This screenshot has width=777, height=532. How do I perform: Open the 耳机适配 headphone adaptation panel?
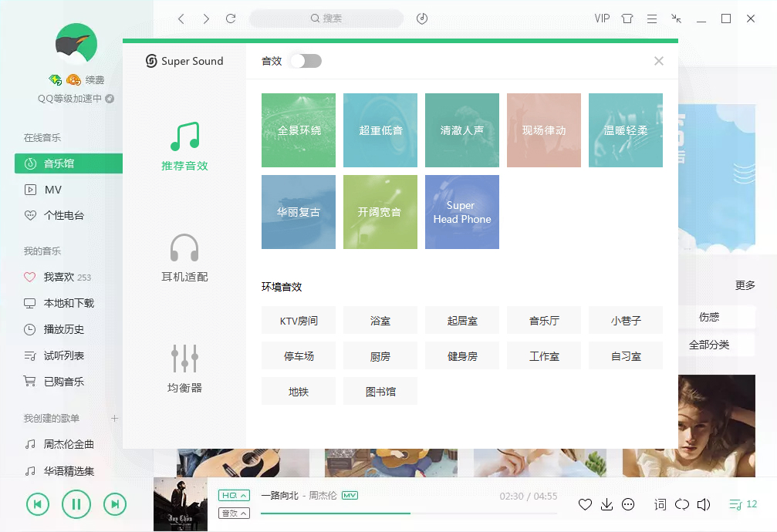pos(184,256)
